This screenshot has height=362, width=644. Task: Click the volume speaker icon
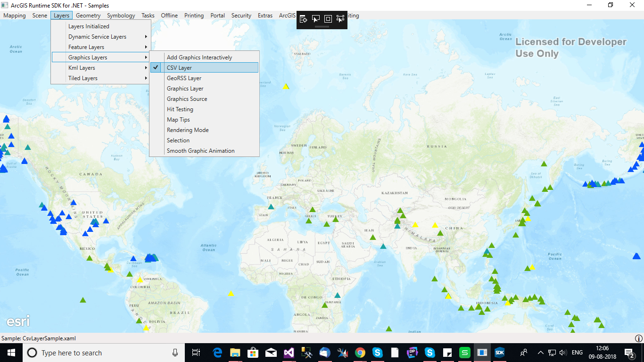563,353
